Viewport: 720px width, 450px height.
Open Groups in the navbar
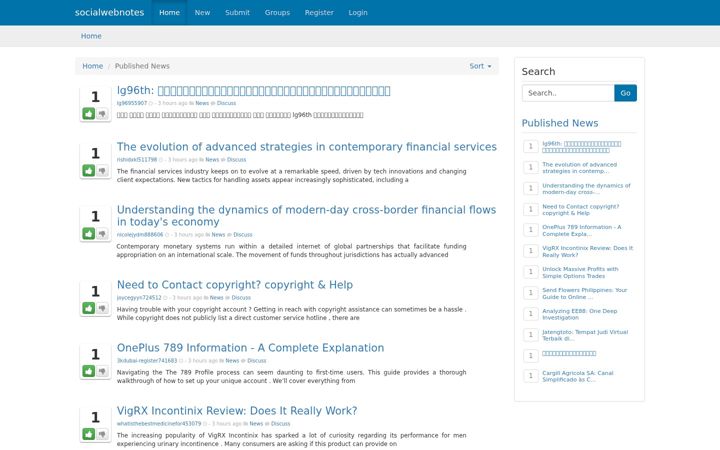(277, 13)
